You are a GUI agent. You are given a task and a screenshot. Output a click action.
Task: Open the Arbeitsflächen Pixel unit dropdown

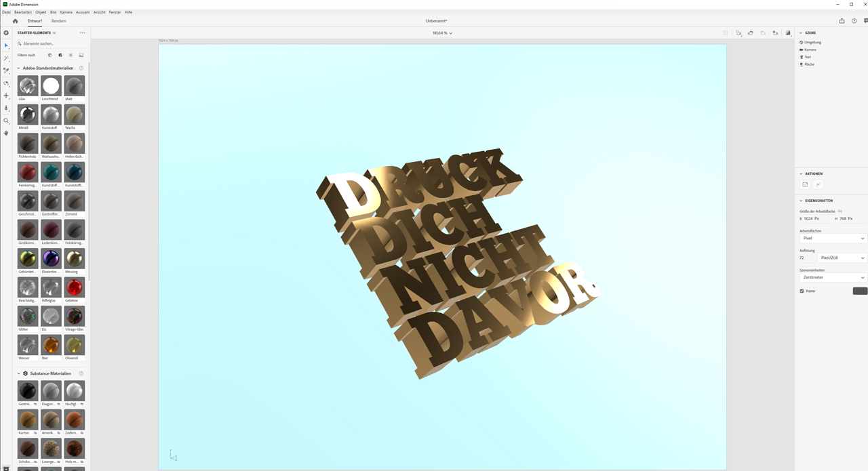[x=833, y=238]
